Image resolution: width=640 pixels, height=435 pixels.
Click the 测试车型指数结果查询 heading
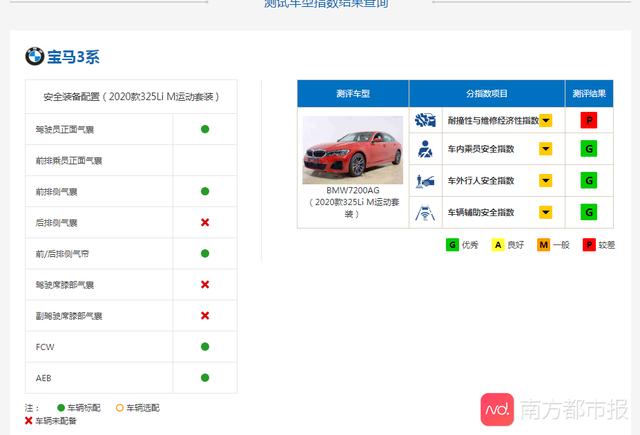[x=326, y=5]
